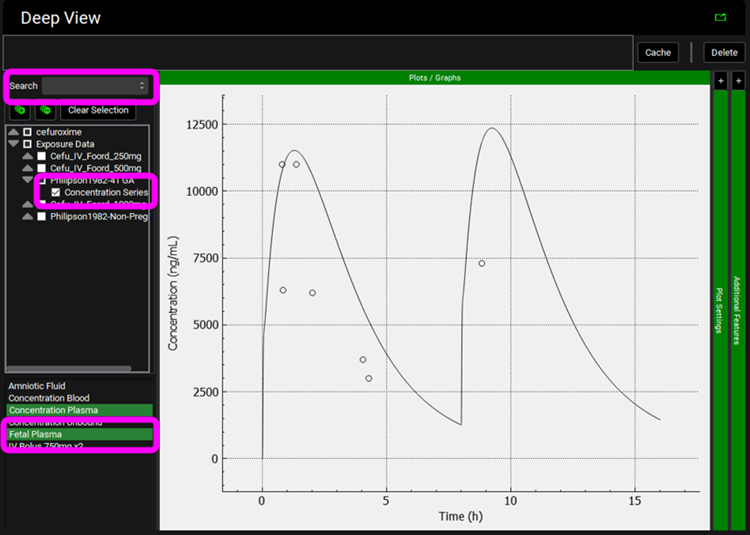750x535 pixels.
Task: Click the Cache button
Action: point(658,52)
